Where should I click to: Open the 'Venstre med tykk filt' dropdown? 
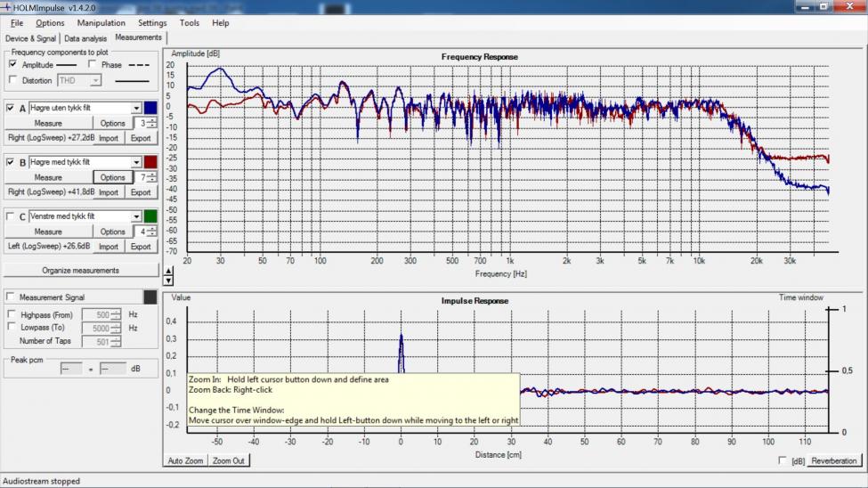pyautogui.click(x=136, y=216)
